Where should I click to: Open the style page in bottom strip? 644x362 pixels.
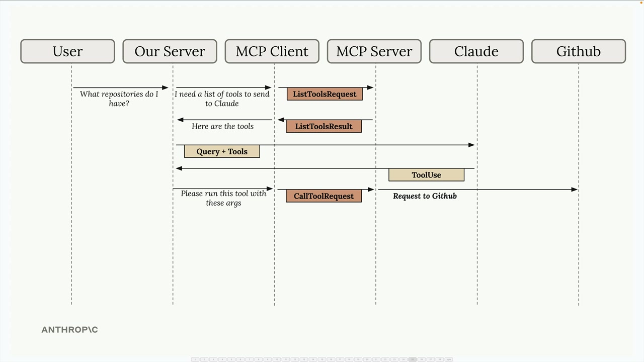(x=449, y=359)
